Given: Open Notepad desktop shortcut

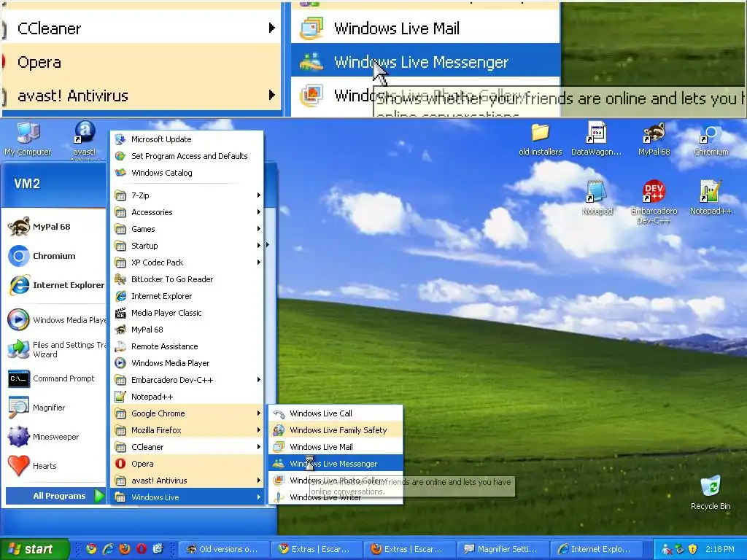Looking at the screenshot, I should (x=597, y=198).
